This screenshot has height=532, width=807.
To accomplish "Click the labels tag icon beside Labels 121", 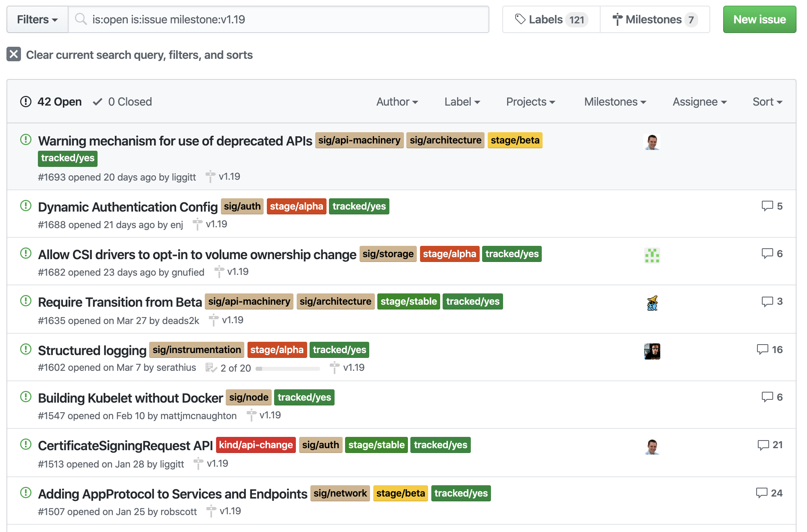I will pyautogui.click(x=520, y=19).
